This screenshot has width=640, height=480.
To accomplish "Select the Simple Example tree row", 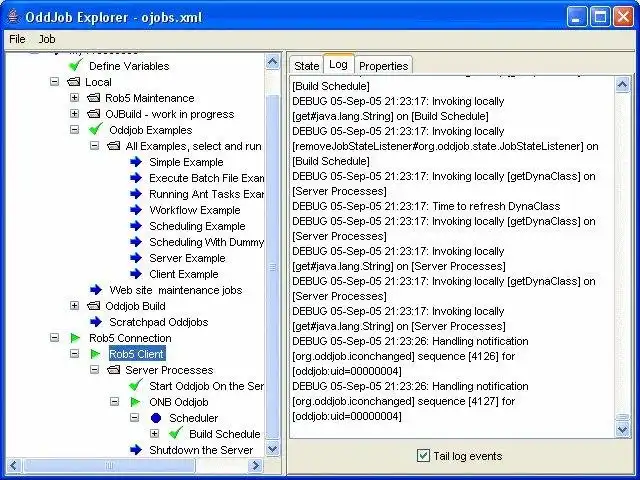I will click(x=186, y=162).
